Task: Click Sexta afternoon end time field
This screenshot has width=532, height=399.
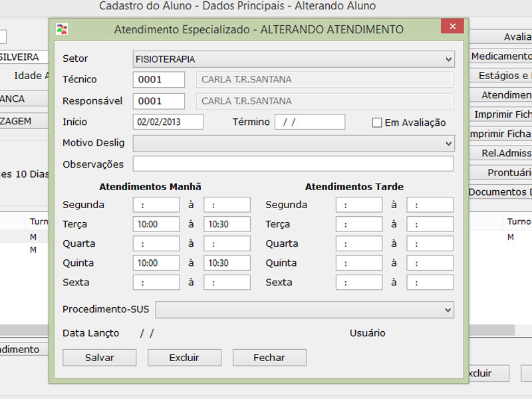Action: (430, 282)
